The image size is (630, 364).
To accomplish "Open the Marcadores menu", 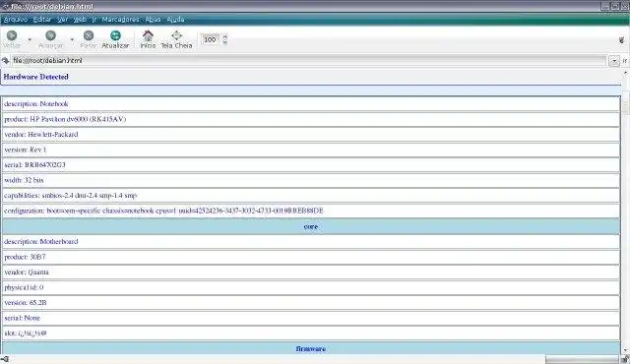I will click(x=120, y=20).
